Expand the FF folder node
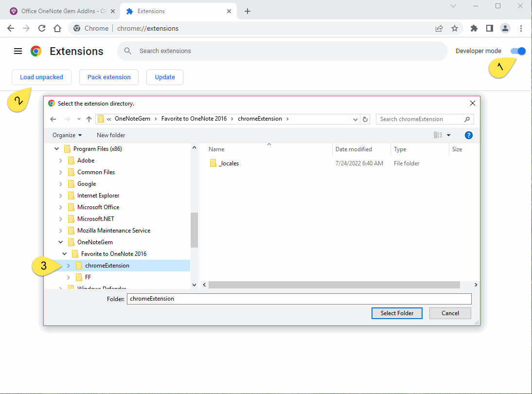 [x=68, y=277]
